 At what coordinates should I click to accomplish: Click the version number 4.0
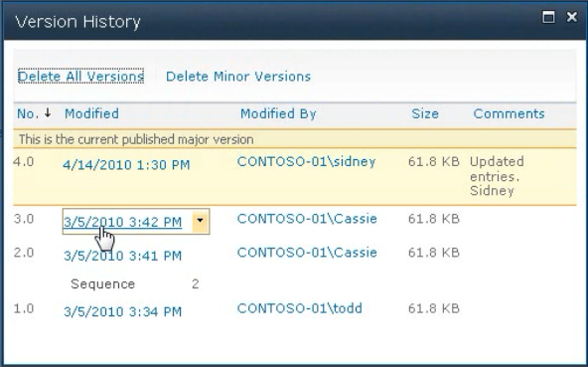pyautogui.click(x=24, y=161)
